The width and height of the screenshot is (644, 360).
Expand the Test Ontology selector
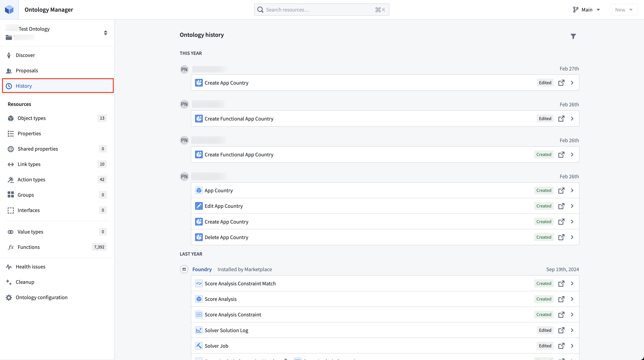[x=105, y=33]
